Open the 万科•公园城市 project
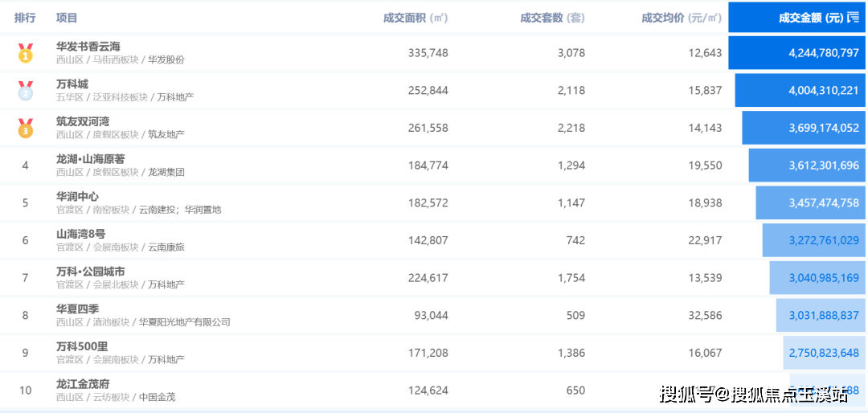868x413 pixels. pyautogui.click(x=90, y=272)
